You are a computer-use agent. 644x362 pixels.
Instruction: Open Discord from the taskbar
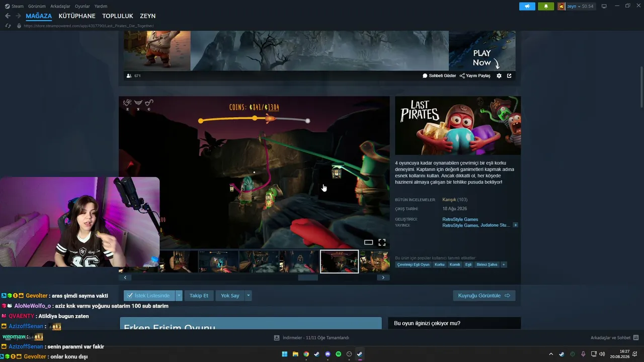pos(328,354)
